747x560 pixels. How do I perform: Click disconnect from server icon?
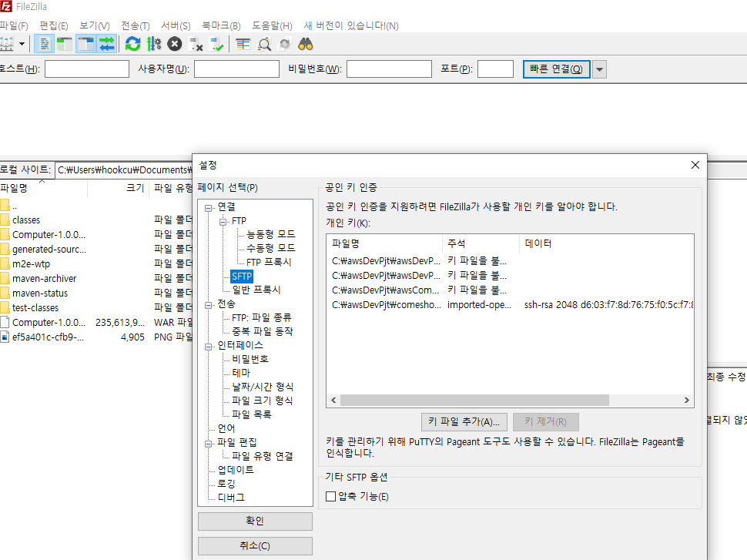(196, 45)
